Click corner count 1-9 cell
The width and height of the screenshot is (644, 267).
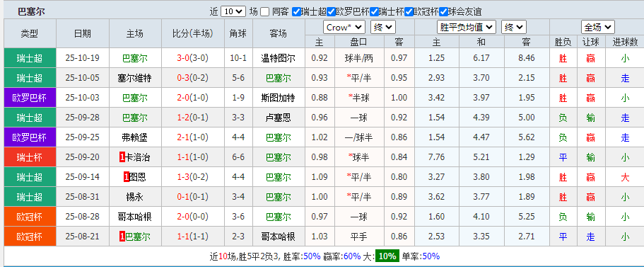click(238, 98)
